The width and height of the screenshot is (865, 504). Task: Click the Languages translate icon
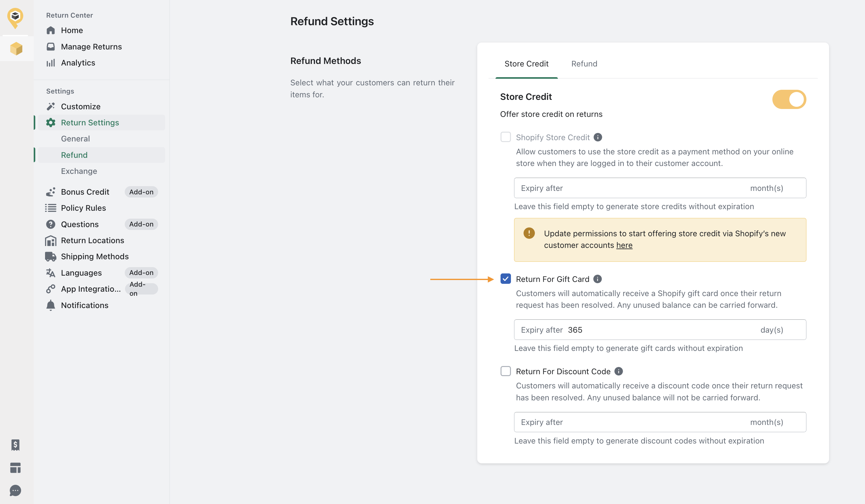pyautogui.click(x=50, y=272)
